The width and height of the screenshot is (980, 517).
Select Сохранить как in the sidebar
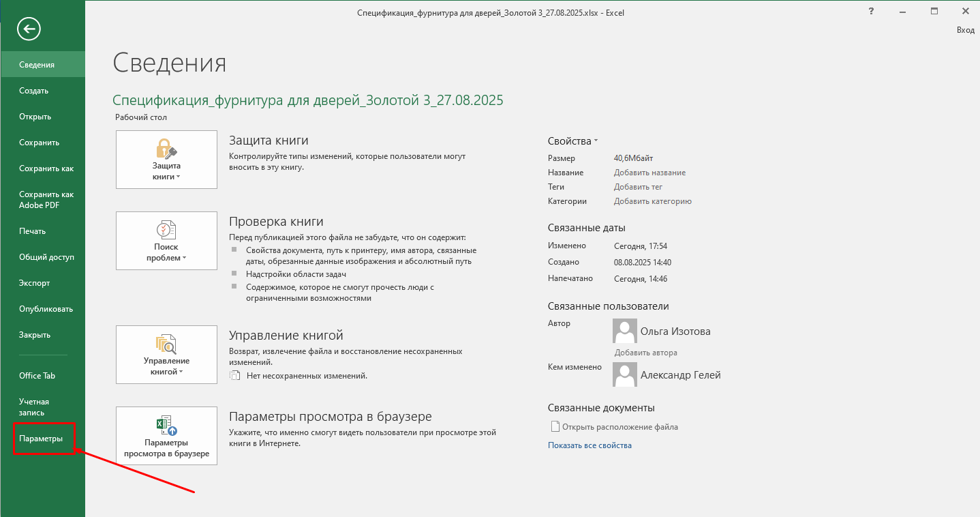[46, 168]
